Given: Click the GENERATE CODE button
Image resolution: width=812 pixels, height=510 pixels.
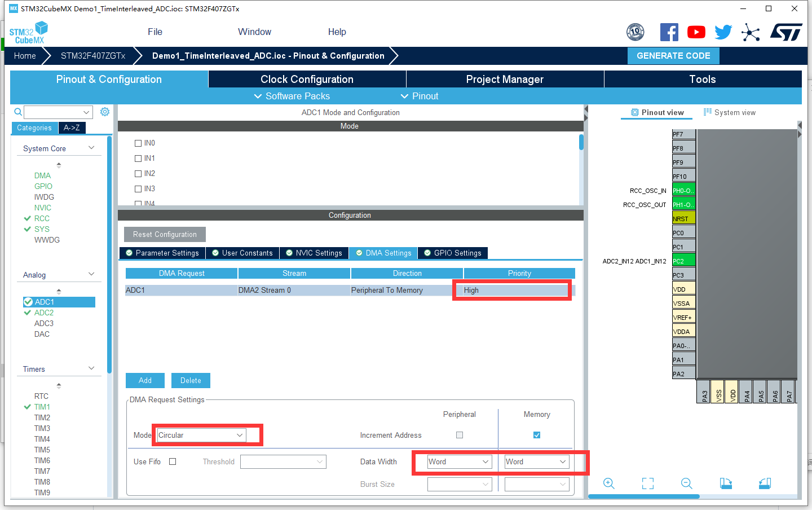Looking at the screenshot, I should pos(673,55).
